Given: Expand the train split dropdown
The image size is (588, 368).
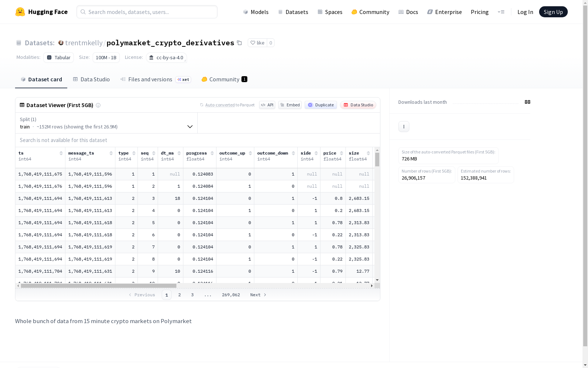Looking at the screenshot, I should tap(107, 123).
